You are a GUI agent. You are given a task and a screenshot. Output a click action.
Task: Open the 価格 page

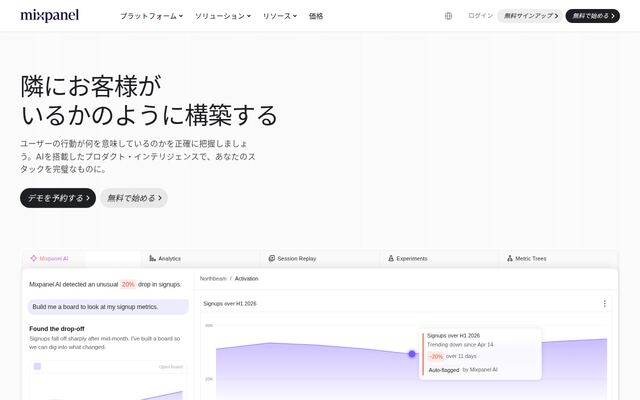pos(316,16)
